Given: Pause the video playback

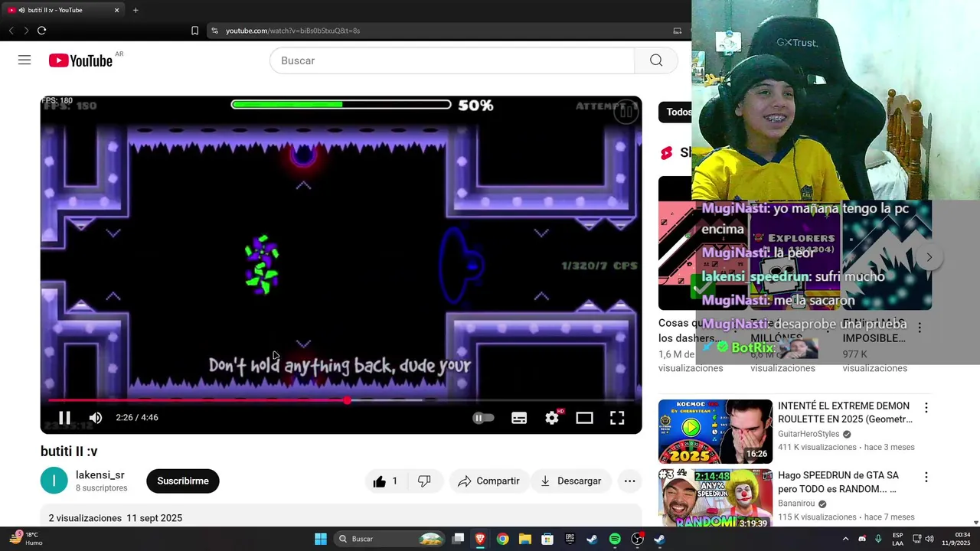Looking at the screenshot, I should pos(64,418).
